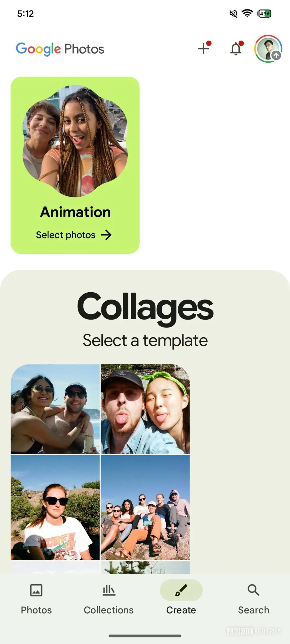Select the beach couple collage photo
The width and height of the screenshot is (290, 644).
[55, 409]
